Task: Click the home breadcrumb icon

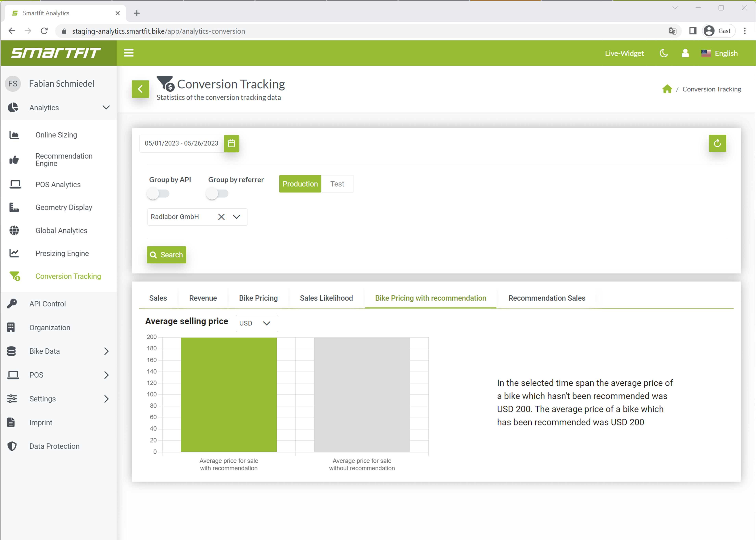Action: (x=667, y=89)
